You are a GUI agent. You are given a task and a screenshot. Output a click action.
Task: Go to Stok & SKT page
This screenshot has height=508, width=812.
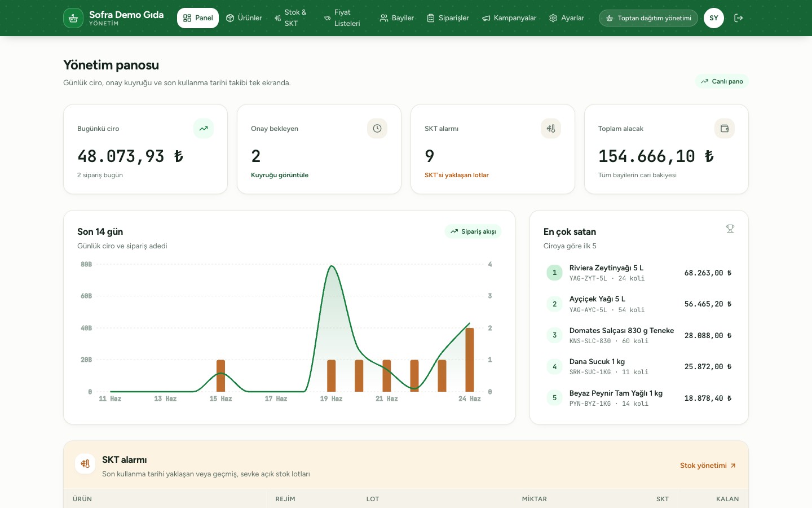click(291, 18)
